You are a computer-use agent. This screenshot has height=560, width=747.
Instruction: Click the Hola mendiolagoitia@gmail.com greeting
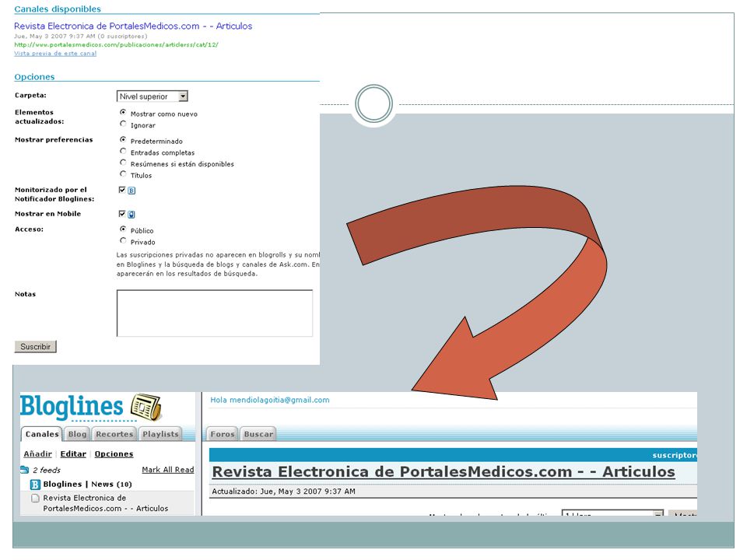pos(270,400)
